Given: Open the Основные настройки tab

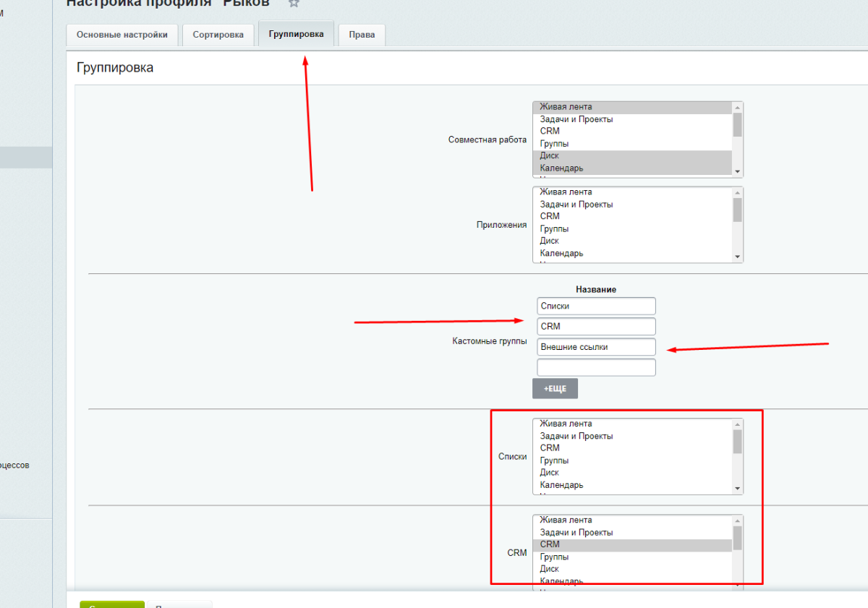Looking at the screenshot, I should (122, 35).
